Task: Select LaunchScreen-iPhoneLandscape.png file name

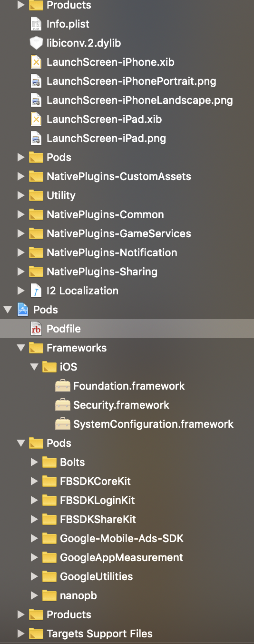Action: point(140,100)
